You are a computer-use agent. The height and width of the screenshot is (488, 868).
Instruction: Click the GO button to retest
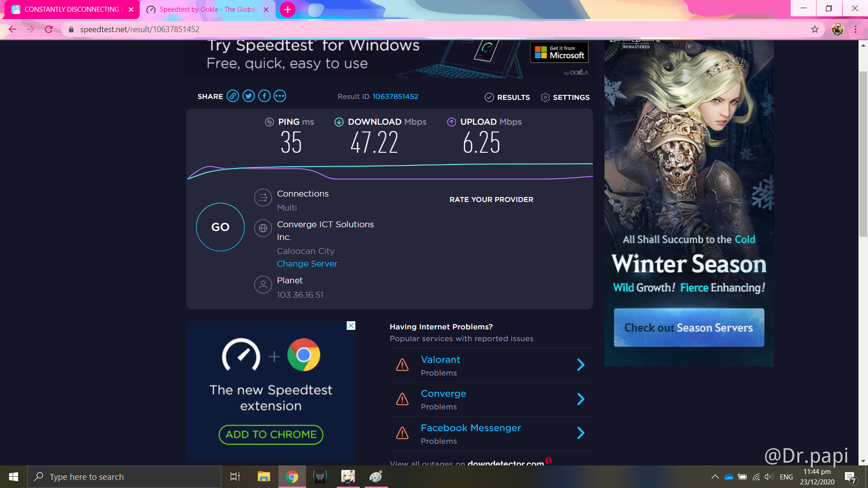(221, 227)
